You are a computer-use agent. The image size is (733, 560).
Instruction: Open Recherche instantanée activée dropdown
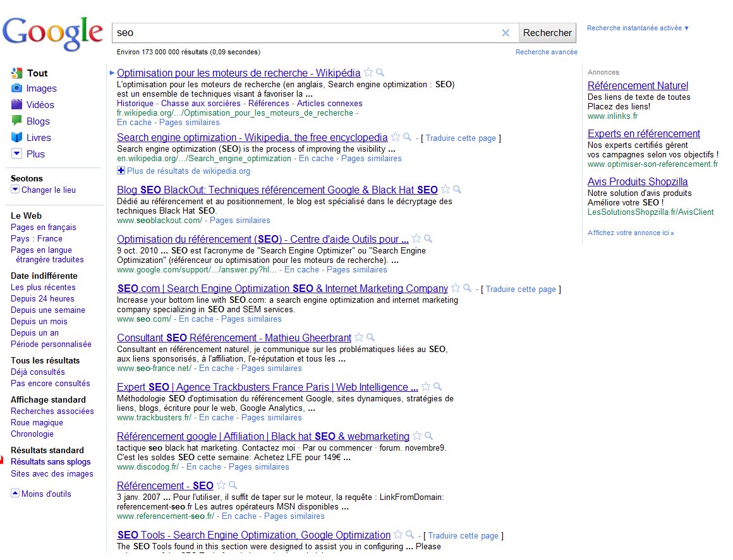pos(638,28)
